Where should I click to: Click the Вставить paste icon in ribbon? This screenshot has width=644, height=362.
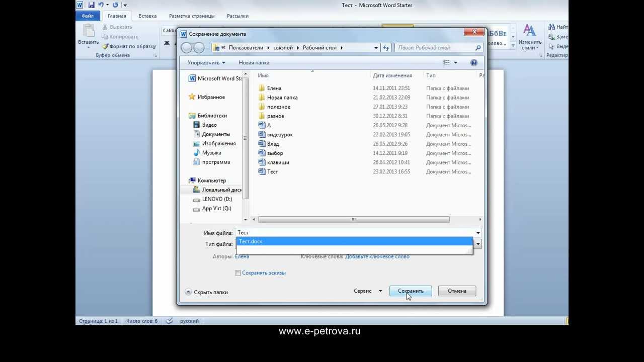(89, 31)
